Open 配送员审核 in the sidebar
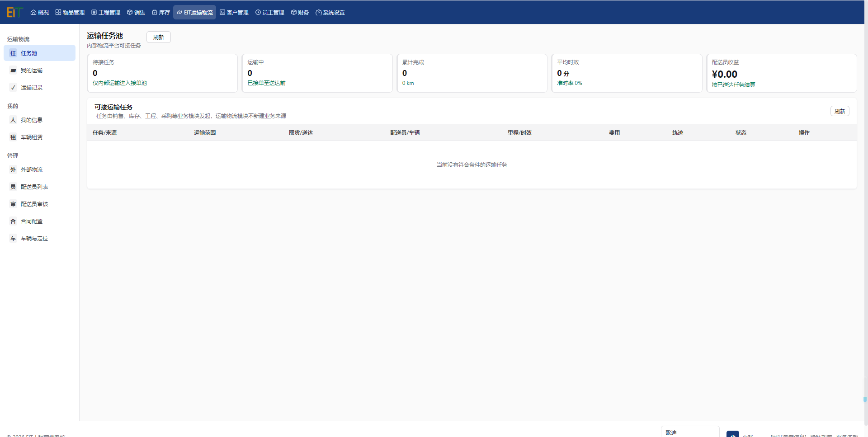 pos(39,204)
